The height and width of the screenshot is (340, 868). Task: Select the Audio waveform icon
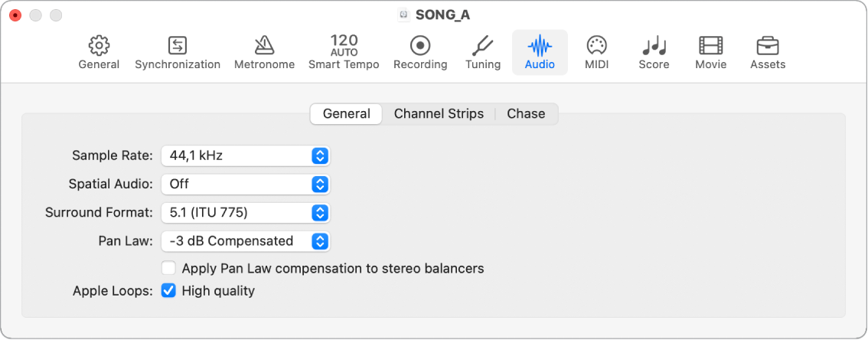coord(540,46)
